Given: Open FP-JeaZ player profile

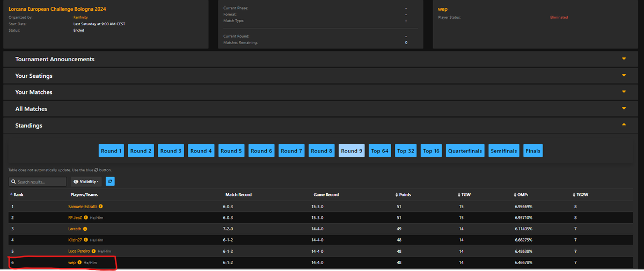Looking at the screenshot, I should (75, 218).
